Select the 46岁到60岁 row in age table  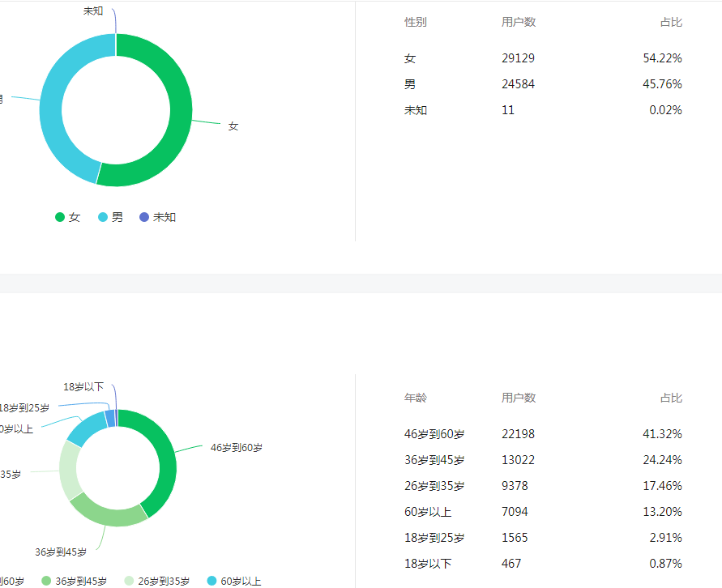tap(543, 434)
